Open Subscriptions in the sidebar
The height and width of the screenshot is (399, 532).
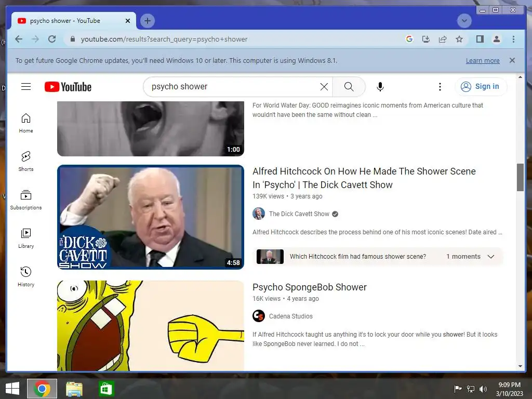[x=26, y=200]
